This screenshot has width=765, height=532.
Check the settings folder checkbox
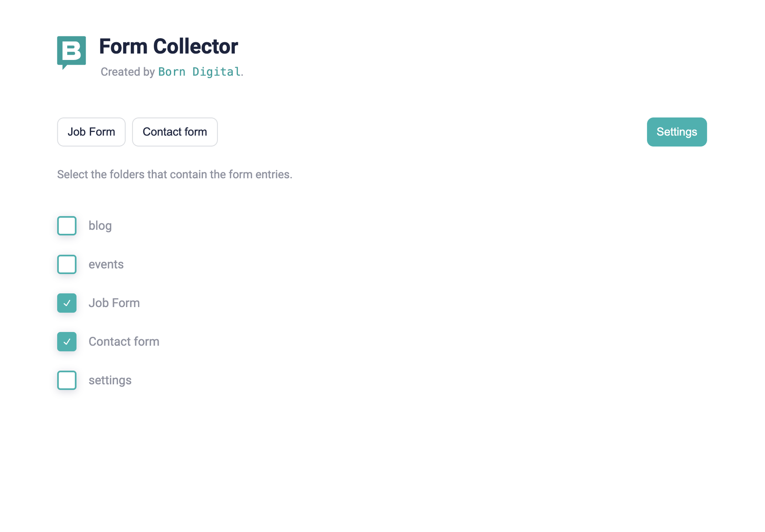point(66,380)
